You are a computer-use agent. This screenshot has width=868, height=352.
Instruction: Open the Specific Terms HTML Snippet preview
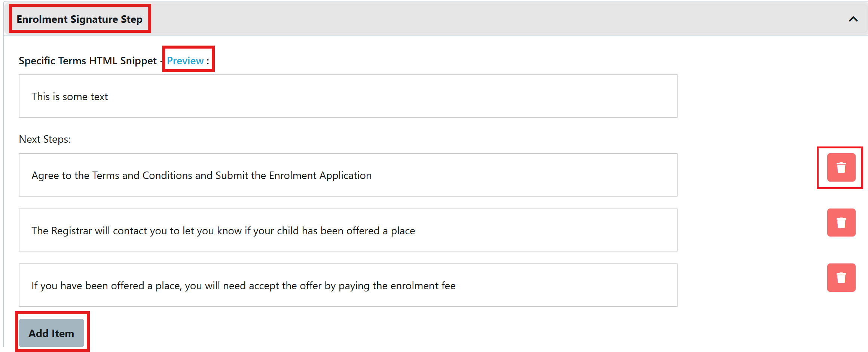coord(186,60)
